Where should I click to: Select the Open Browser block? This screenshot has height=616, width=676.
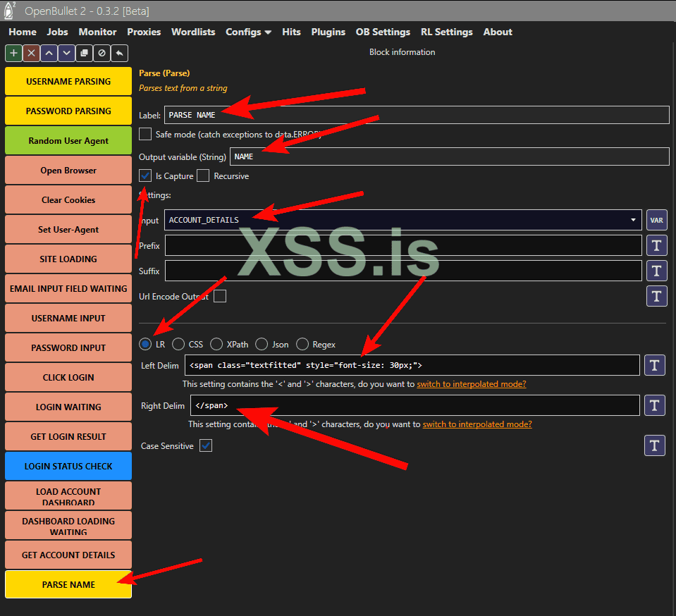tap(68, 171)
